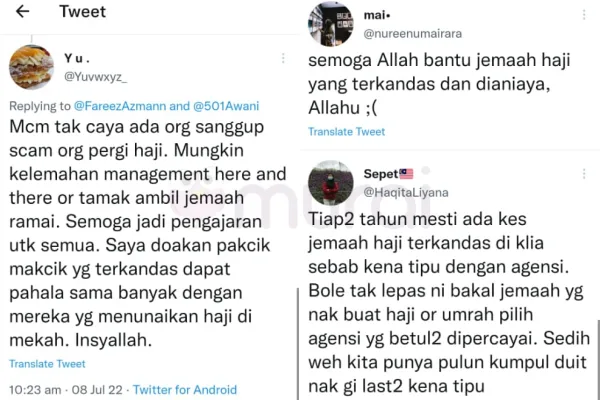Click the display name Yu.
The image size is (600, 400).
tap(77, 59)
